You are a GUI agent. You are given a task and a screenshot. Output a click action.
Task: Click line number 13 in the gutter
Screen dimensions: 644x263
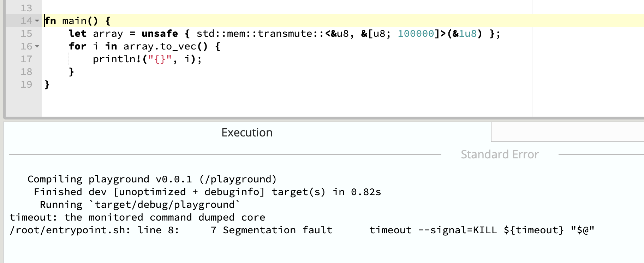pyautogui.click(x=26, y=8)
